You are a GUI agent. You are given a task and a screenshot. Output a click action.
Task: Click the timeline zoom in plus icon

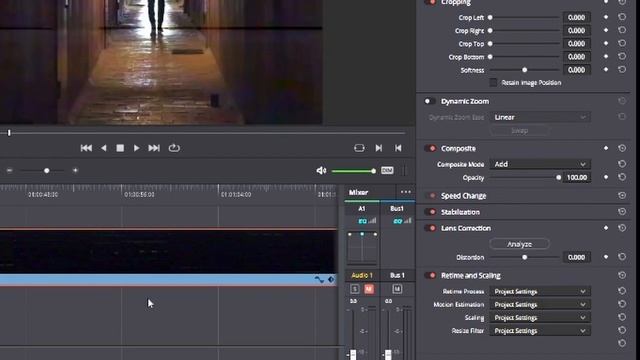click(75, 170)
